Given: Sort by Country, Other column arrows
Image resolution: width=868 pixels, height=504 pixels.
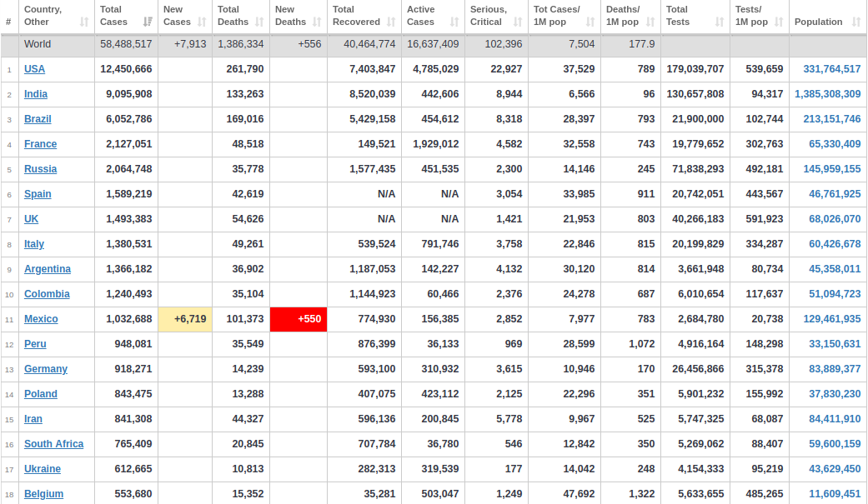Looking at the screenshot, I should point(84,22).
